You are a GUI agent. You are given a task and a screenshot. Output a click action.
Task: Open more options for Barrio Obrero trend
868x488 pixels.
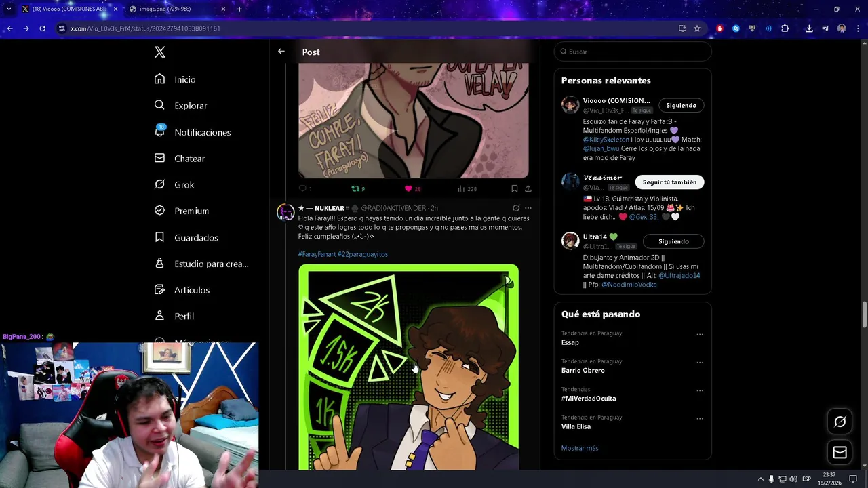pos(700,363)
